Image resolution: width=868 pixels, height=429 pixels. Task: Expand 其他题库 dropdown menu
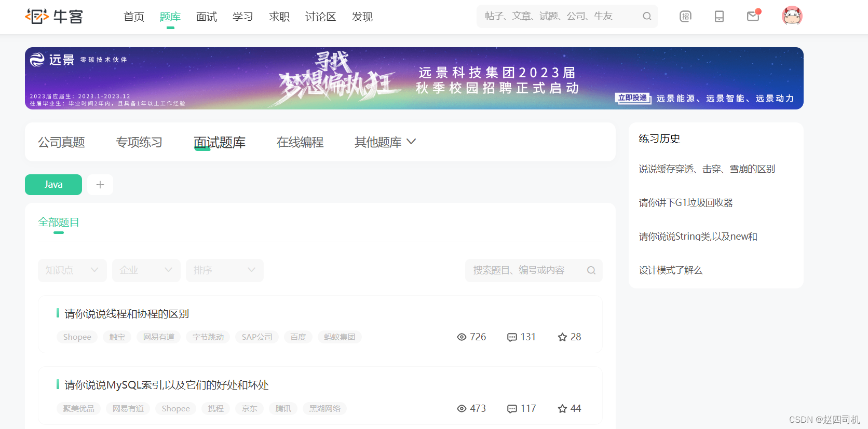tap(385, 142)
